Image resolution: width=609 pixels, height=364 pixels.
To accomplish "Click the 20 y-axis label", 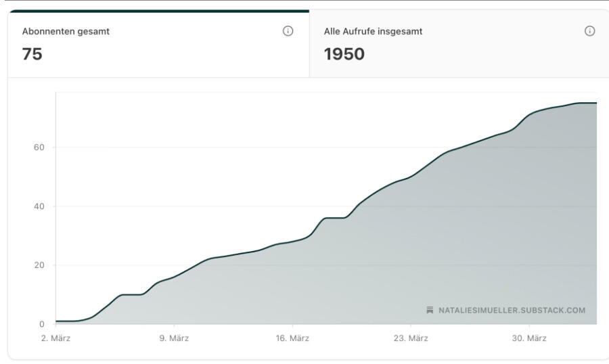I will tap(39, 265).
